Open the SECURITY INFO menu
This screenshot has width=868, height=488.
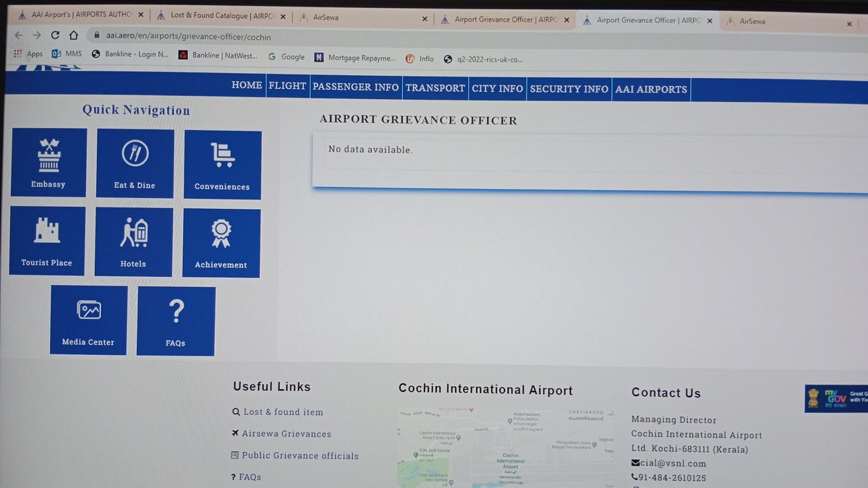click(x=569, y=89)
